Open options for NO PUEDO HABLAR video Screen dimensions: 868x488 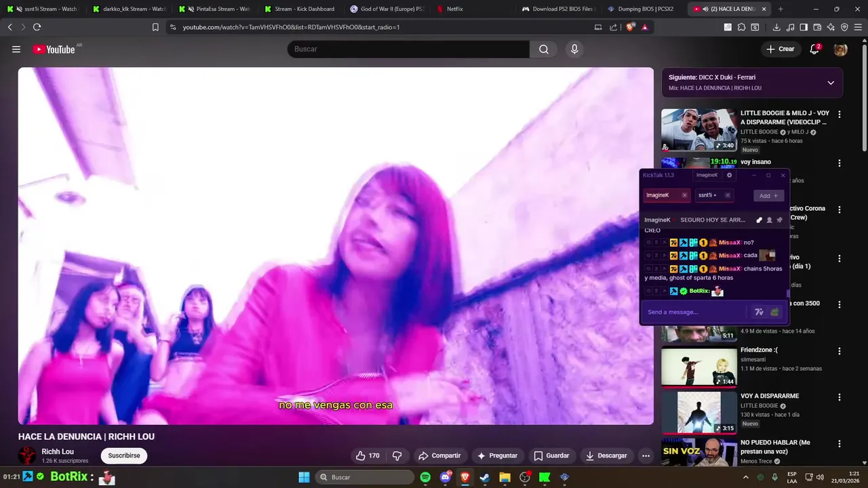(840, 444)
